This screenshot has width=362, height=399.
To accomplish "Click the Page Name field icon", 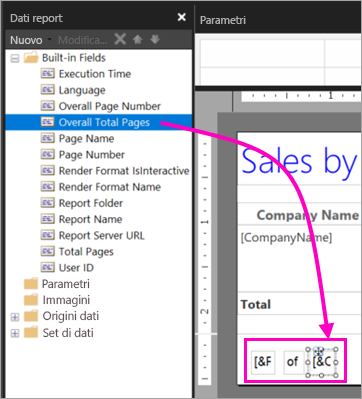I will (x=47, y=138).
